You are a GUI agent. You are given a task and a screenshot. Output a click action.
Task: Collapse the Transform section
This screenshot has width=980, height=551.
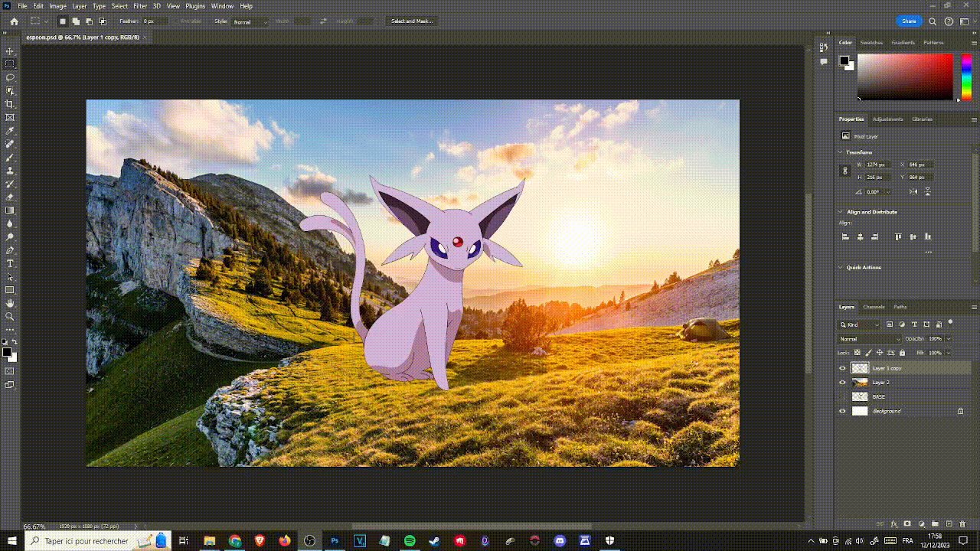pos(841,152)
